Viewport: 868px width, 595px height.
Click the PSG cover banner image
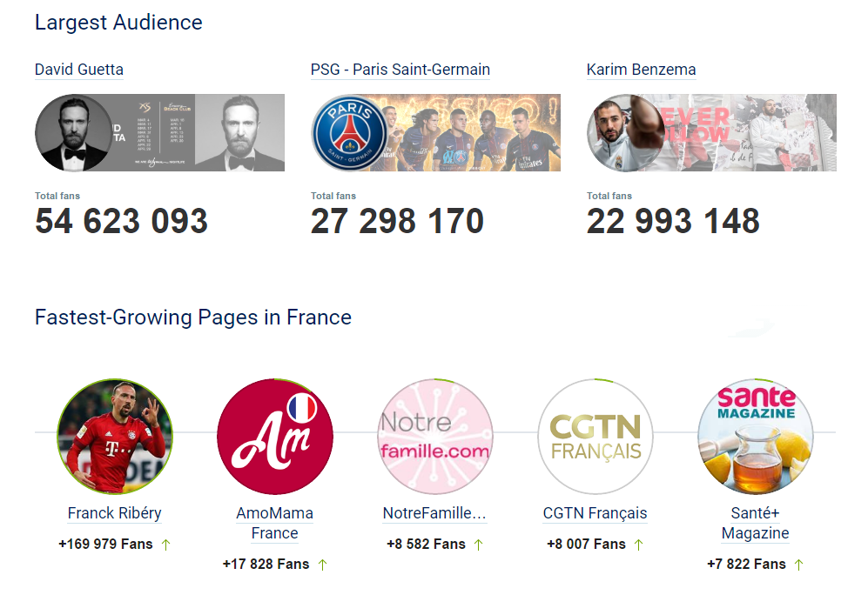pos(435,132)
